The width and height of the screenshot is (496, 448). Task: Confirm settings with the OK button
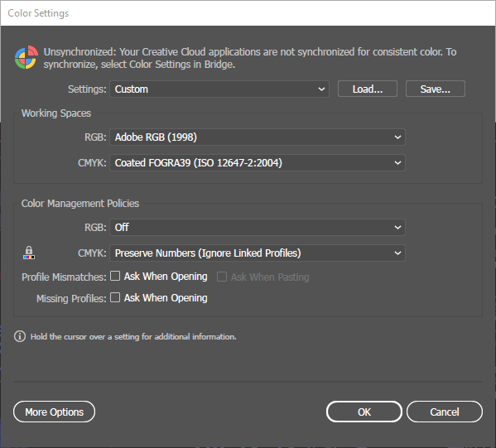tap(364, 412)
